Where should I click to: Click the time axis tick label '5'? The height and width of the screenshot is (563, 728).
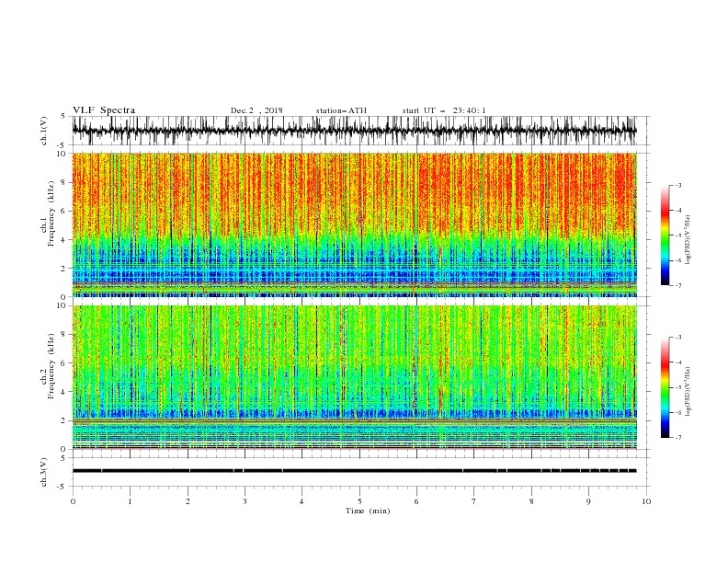point(359,501)
